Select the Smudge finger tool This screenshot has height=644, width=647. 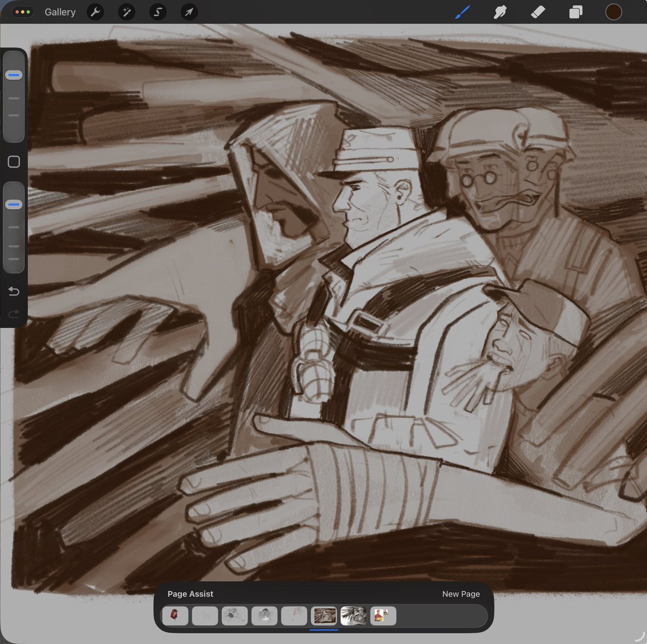(x=500, y=12)
